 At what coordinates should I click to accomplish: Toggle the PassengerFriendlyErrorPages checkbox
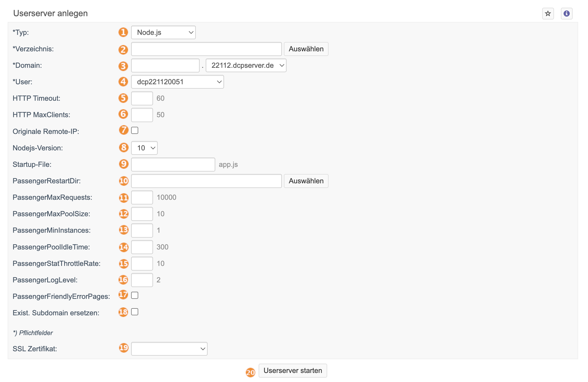tap(135, 295)
